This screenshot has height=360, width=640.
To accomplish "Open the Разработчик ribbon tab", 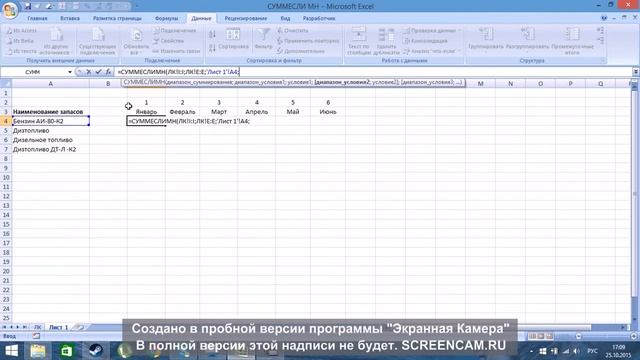I will (319, 18).
